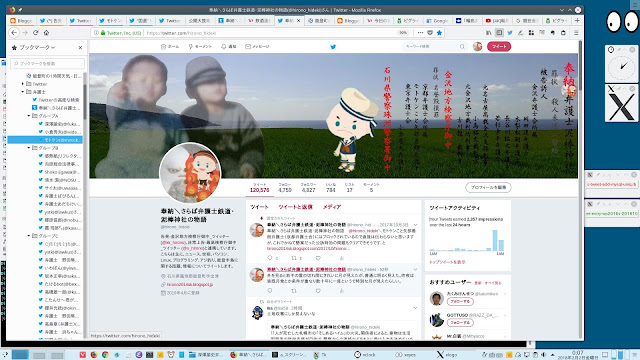This screenshot has width=640, height=360.
Task: Open the ホーム nav item on Twitter
Action: pyautogui.click(x=170, y=47)
